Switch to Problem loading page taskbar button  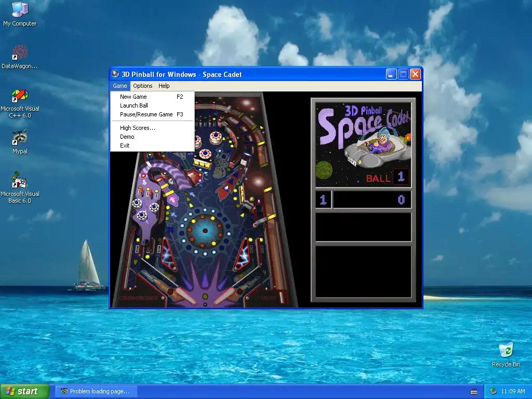pos(97,391)
